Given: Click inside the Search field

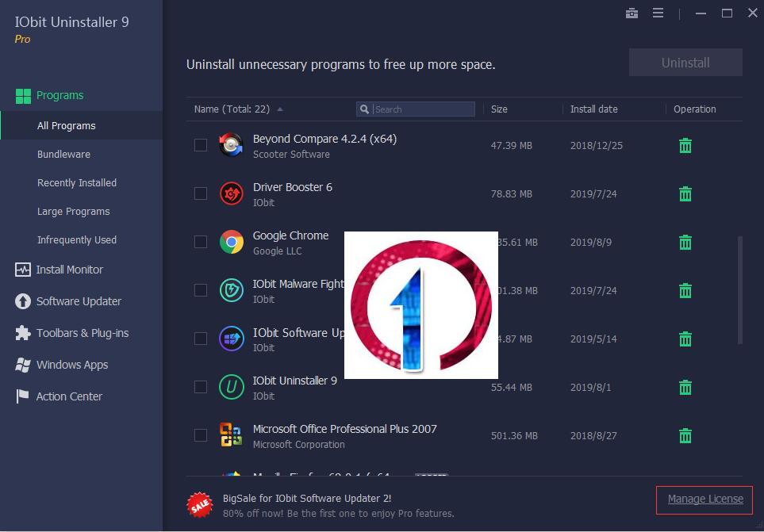Looking at the screenshot, I should click(x=416, y=109).
